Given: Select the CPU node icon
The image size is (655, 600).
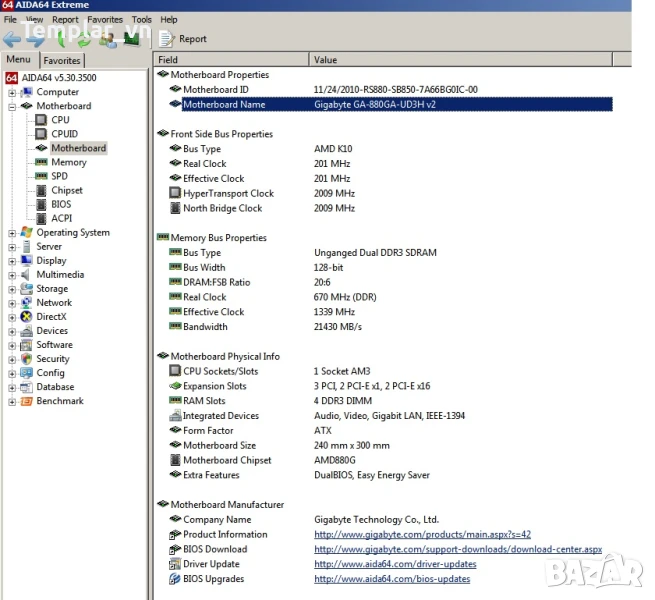Looking at the screenshot, I should (x=41, y=120).
